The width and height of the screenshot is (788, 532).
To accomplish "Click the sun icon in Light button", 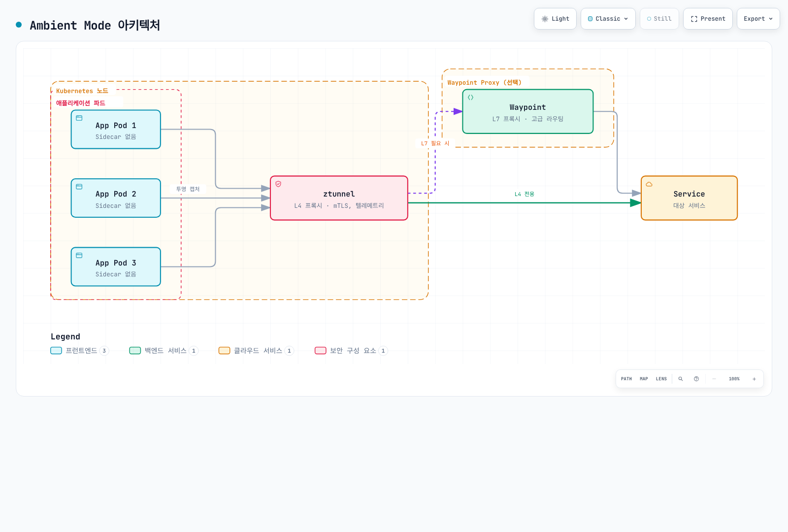I will click(x=545, y=19).
